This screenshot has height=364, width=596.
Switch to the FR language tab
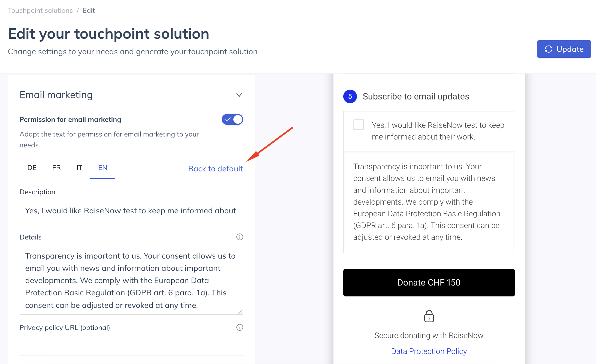tap(56, 168)
